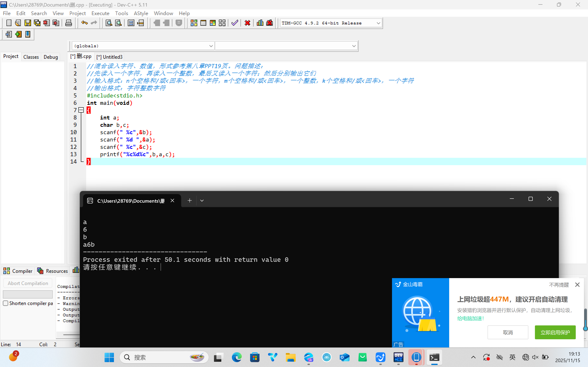Image resolution: width=588 pixels, height=367 pixels.
Task: Open the Execute menu
Action: point(100,13)
